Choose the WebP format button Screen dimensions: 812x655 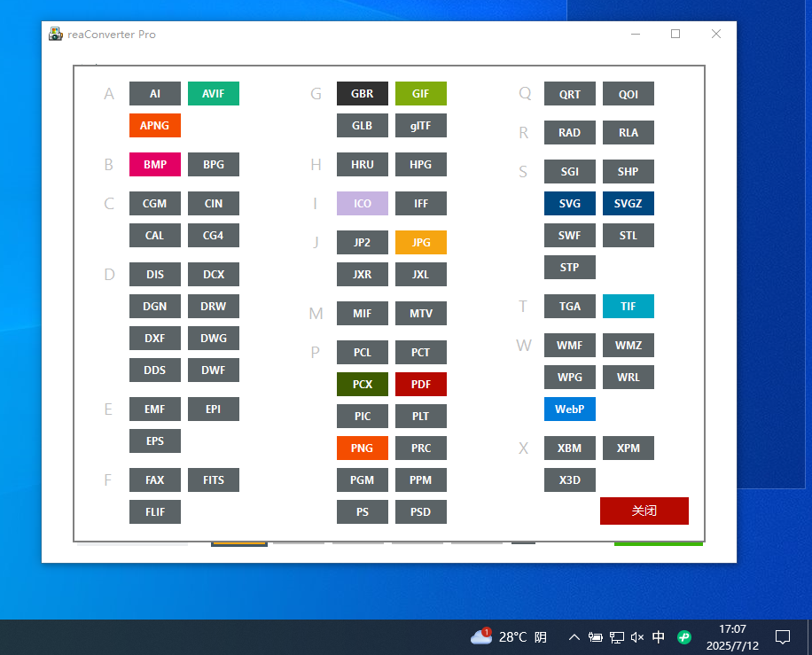coord(570,409)
